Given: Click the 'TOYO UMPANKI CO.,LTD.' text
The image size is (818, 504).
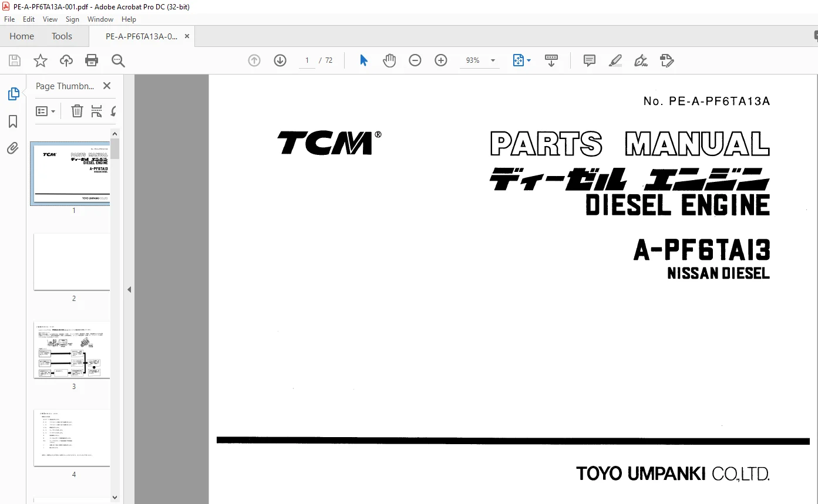Looking at the screenshot, I should 673,473.
